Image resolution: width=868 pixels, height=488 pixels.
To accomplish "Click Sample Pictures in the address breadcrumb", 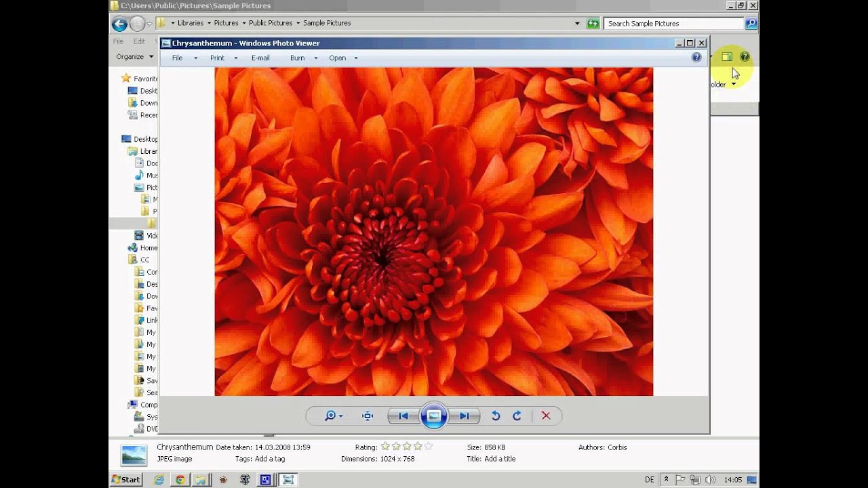I will (327, 23).
